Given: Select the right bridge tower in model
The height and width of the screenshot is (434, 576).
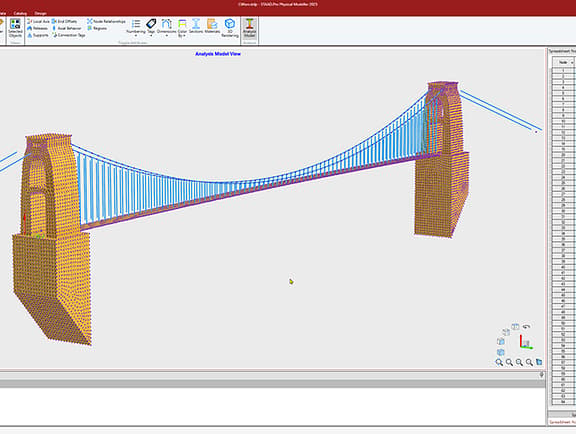Looking at the screenshot, I should (x=442, y=160).
